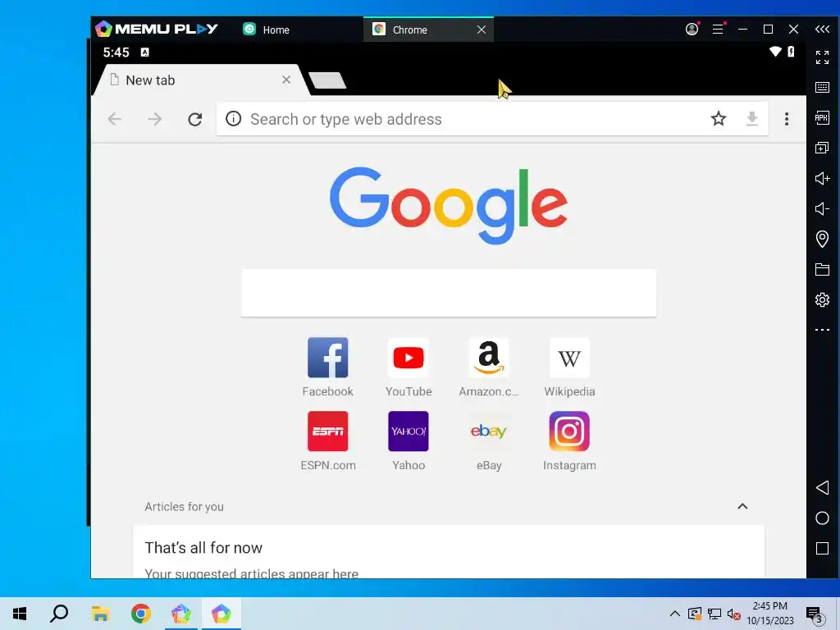Open Windows taskbar search
This screenshot has width=840, height=630.
point(59,614)
